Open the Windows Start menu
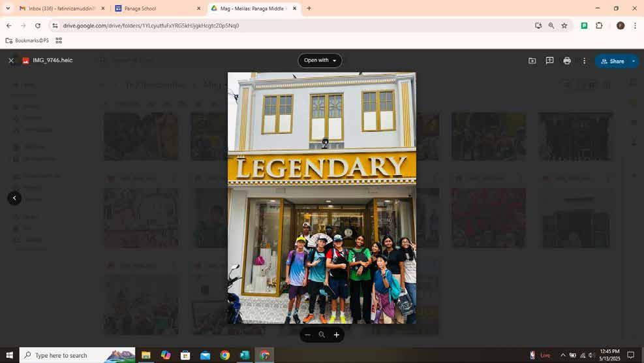644x363 pixels. [9, 355]
